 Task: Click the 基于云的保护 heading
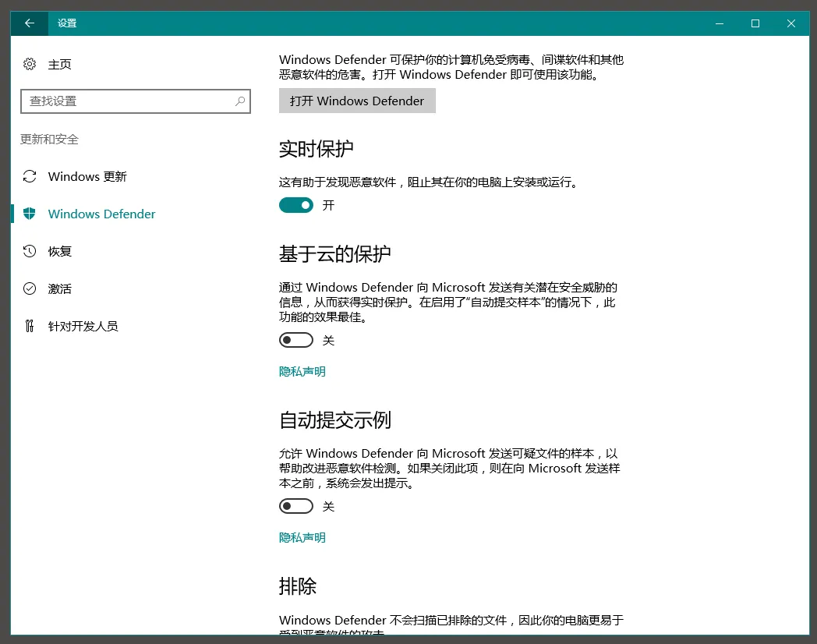(x=334, y=254)
